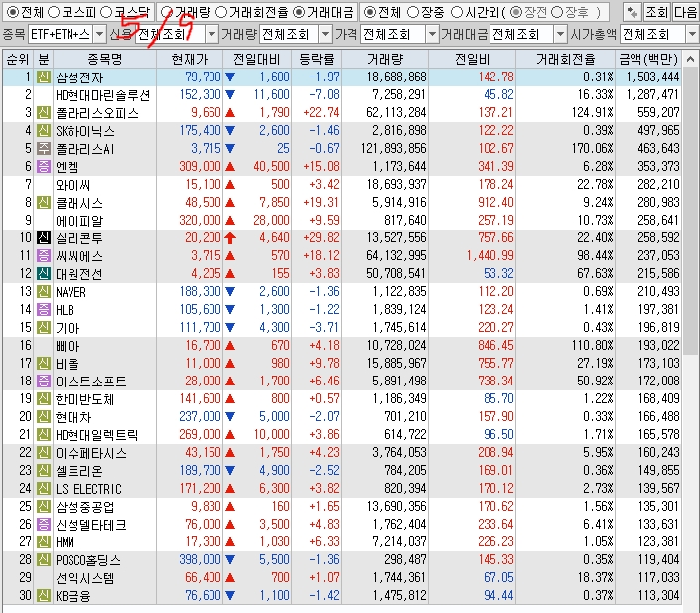Open the 거래대금 filter 전체조회 dropdown
This screenshot has height=613, width=700.
[560, 34]
